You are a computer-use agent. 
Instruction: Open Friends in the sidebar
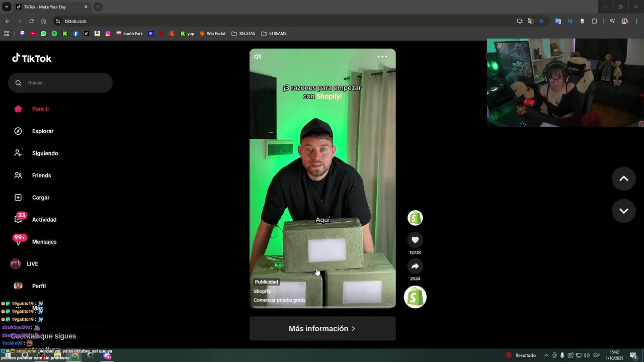click(41, 175)
